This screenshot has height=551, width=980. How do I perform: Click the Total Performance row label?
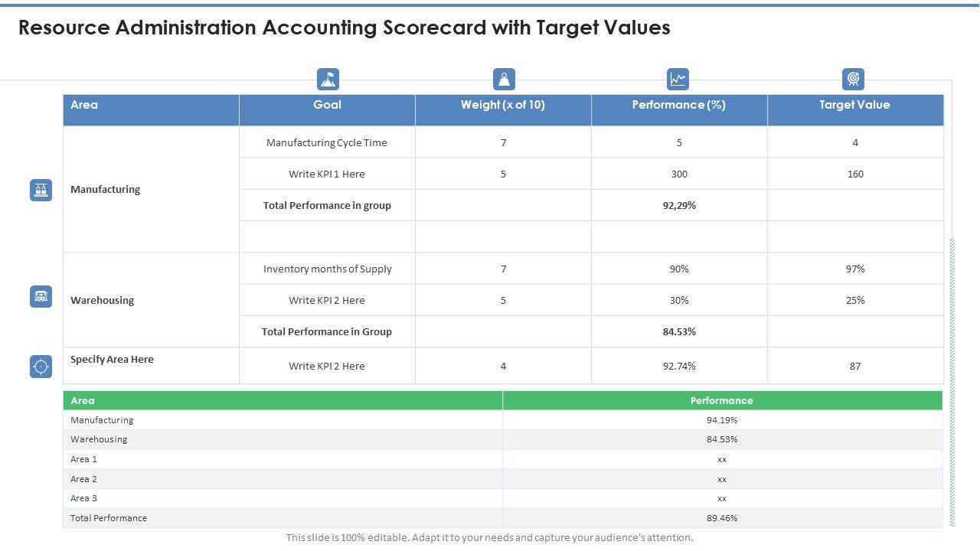109,518
